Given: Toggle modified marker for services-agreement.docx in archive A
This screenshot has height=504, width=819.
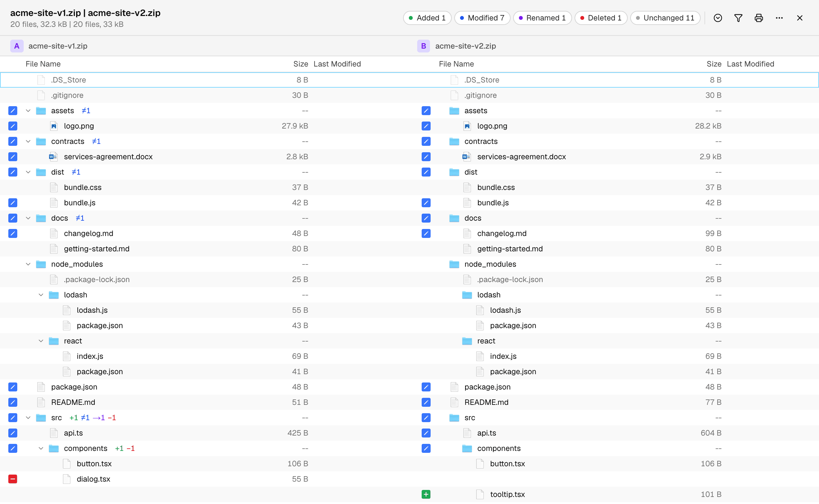Looking at the screenshot, I should 13,157.
